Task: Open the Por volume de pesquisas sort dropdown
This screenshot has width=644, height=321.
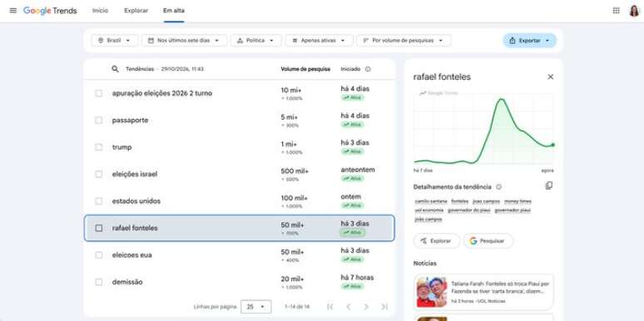Action: 404,41
